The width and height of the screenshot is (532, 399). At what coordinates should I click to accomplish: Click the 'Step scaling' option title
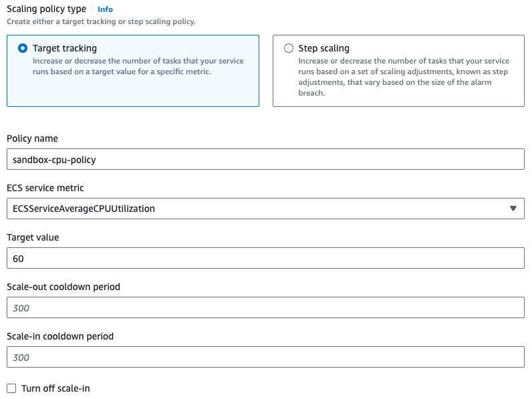323,48
